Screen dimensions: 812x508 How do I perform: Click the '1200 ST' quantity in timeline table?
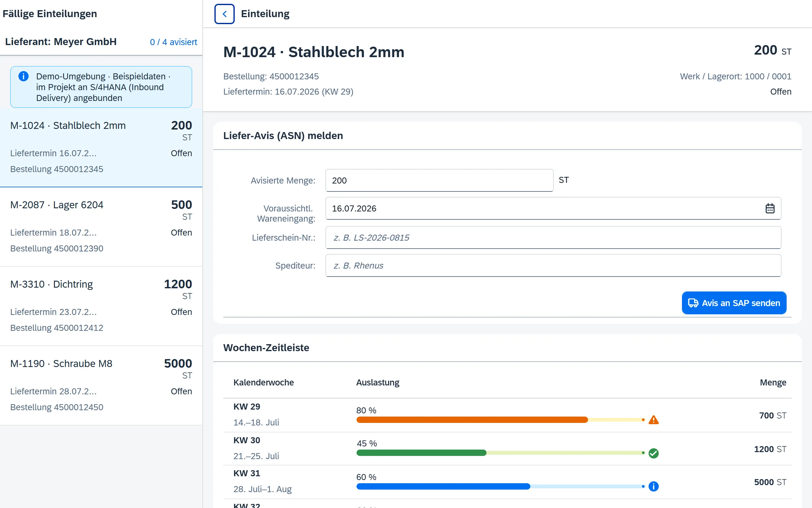pyautogui.click(x=770, y=449)
